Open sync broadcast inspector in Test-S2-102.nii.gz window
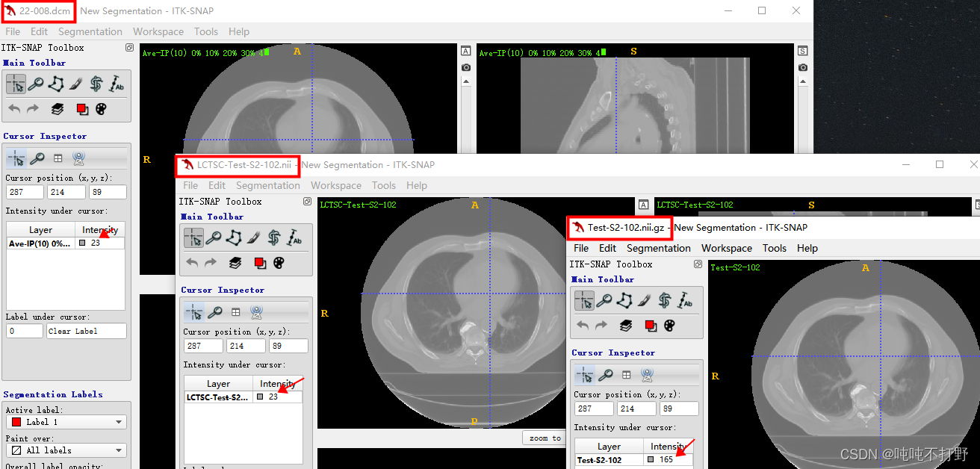The width and height of the screenshot is (980, 469). pos(647,375)
